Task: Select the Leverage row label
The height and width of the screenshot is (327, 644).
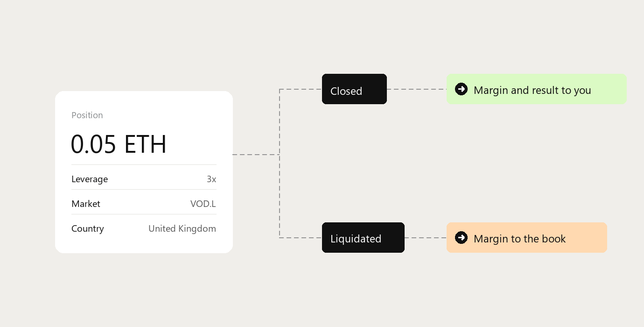Action: [90, 179]
